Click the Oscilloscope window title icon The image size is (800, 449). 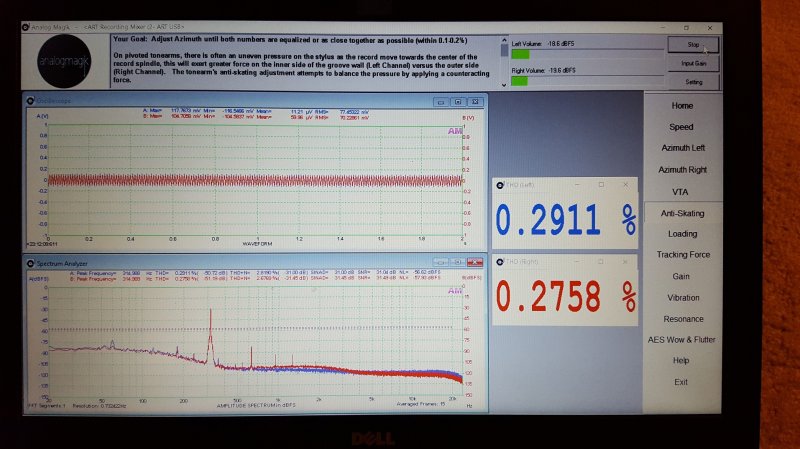pyautogui.click(x=31, y=101)
